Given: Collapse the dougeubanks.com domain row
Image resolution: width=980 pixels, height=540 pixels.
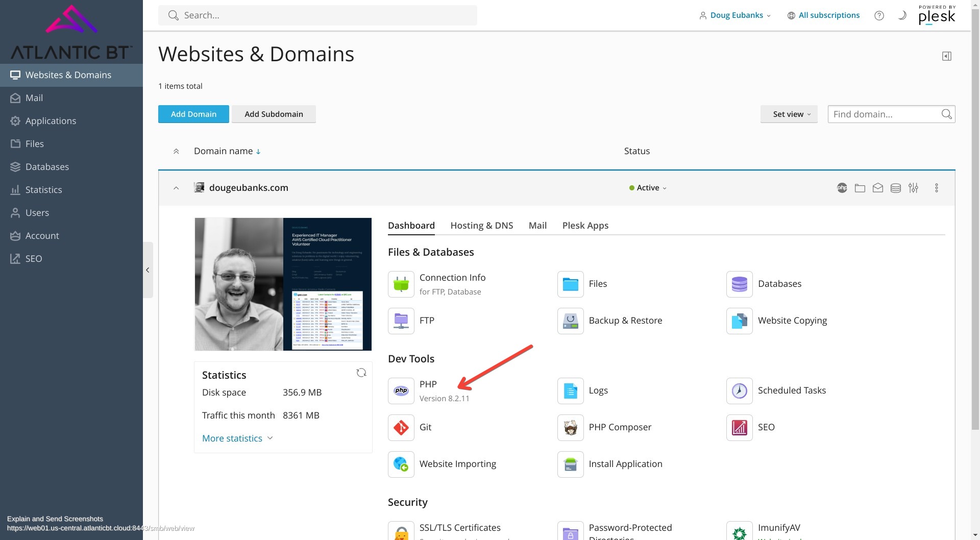Looking at the screenshot, I should click(176, 188).
